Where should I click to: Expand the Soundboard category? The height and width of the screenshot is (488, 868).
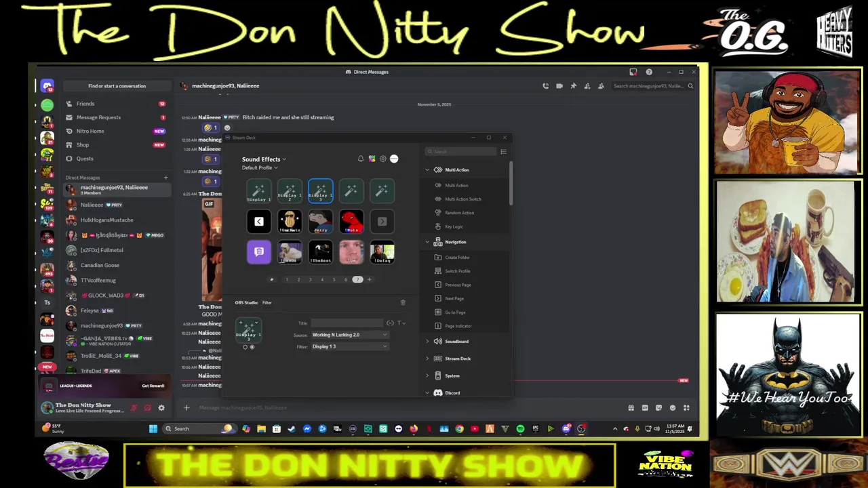(427, 342)
